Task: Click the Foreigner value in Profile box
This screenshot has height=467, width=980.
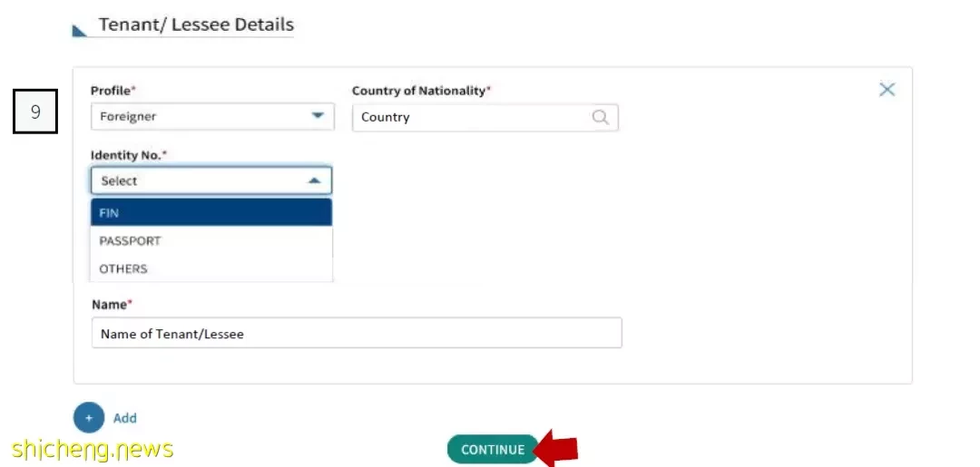Action: pos(128,116)
